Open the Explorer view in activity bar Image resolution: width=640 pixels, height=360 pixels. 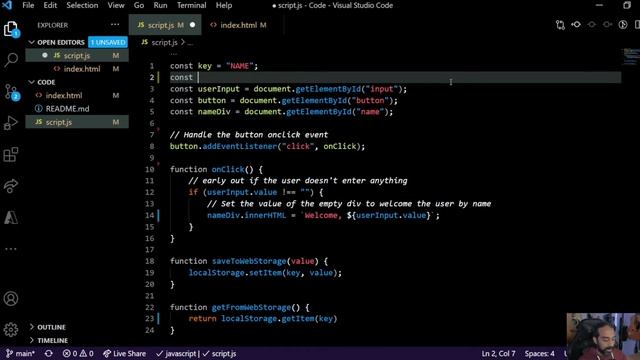coord(11,29)
